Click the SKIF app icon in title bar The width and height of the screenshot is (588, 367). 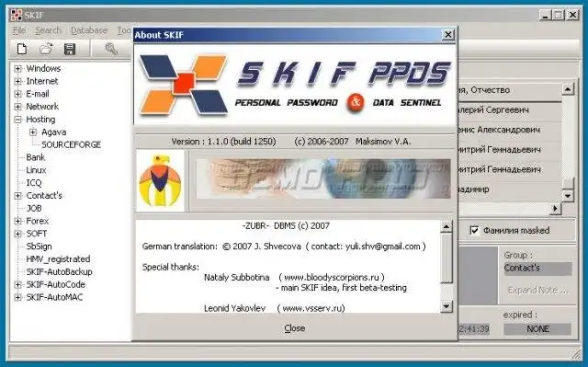coord(17,15)
